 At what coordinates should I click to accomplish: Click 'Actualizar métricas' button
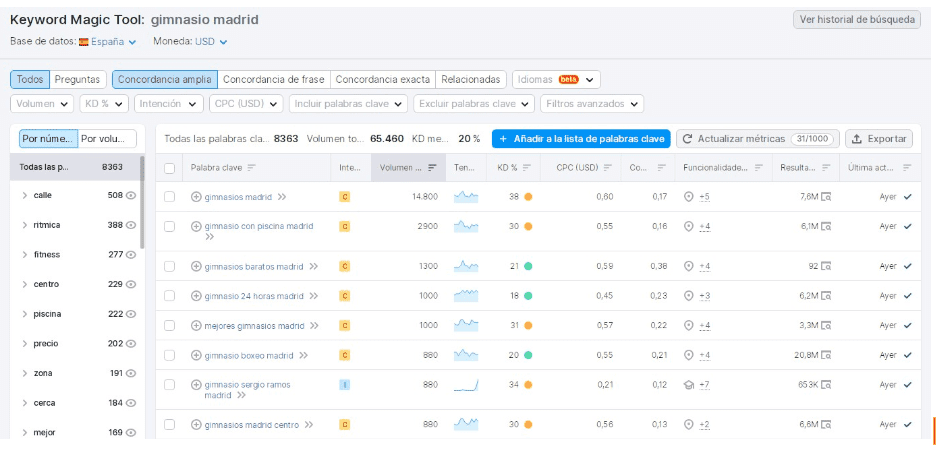(758, 139)
